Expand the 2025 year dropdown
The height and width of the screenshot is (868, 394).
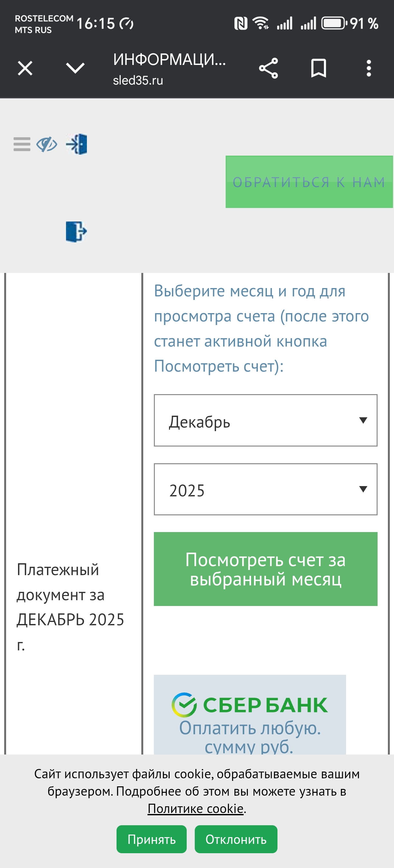pos(266,489)
